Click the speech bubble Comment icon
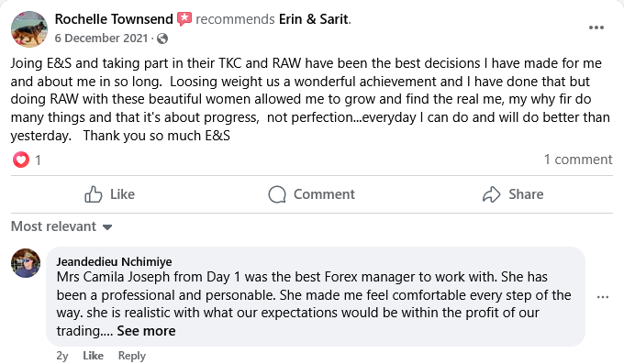Screen dimensions: 624x364 pyautogui.click(x=277, y=194)
